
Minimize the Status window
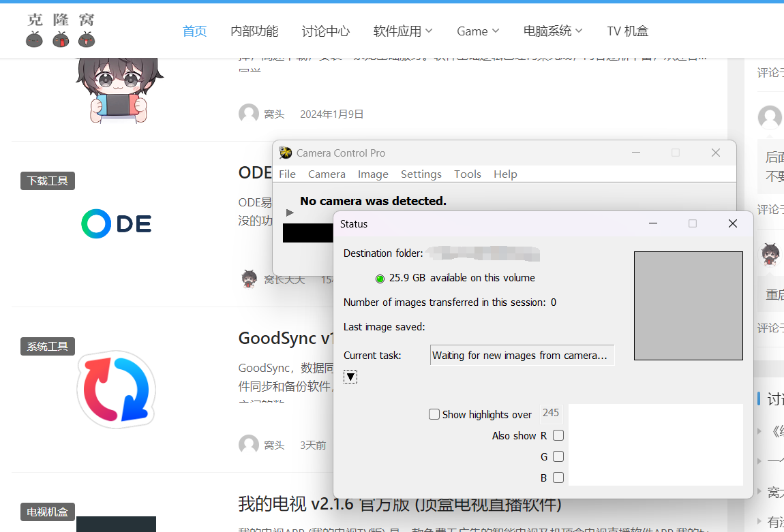click(x=653, y=223)
